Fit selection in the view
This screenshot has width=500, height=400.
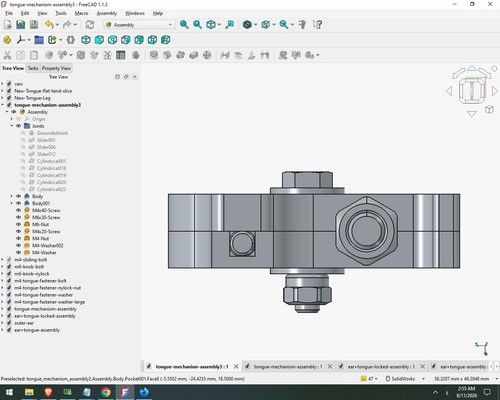tap(197, 25)
